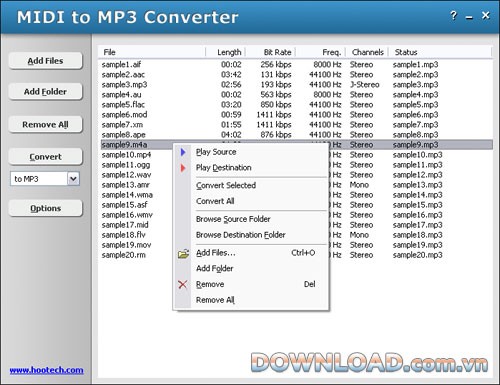Minimize the converter window
500x385 pixels.
pyautogui.click(x=469, y=18)
